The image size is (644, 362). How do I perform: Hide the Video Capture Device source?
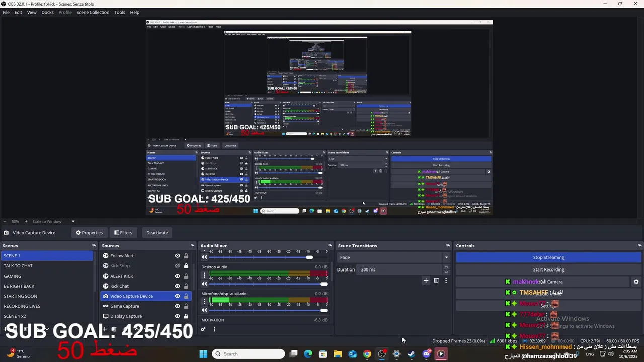177,296
